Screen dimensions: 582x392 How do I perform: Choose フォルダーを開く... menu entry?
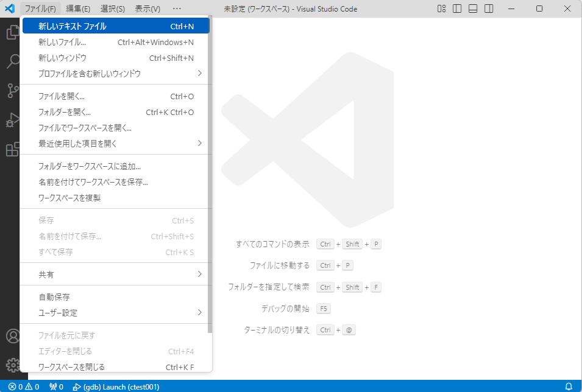(x=116, y=112)
